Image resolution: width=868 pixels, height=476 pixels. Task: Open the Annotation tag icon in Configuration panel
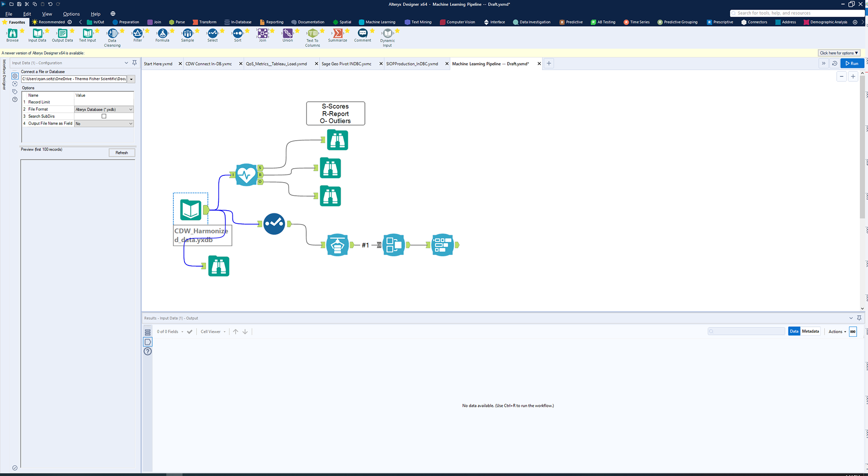15,91
